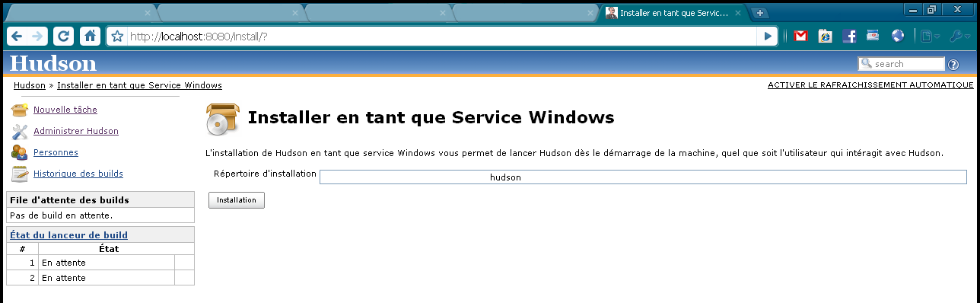
Task: Go back with the browser back arrow
Action: pos(17,36)
